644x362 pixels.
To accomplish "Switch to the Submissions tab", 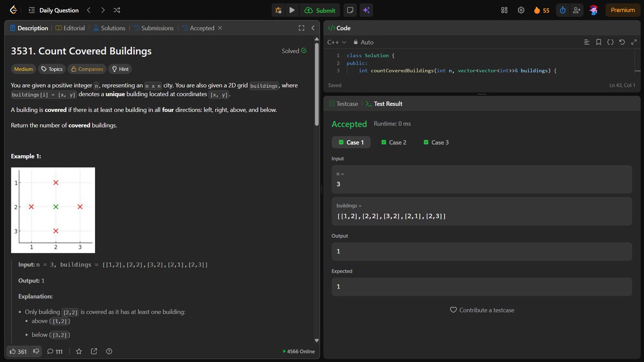I will click(x=153, y=28).
